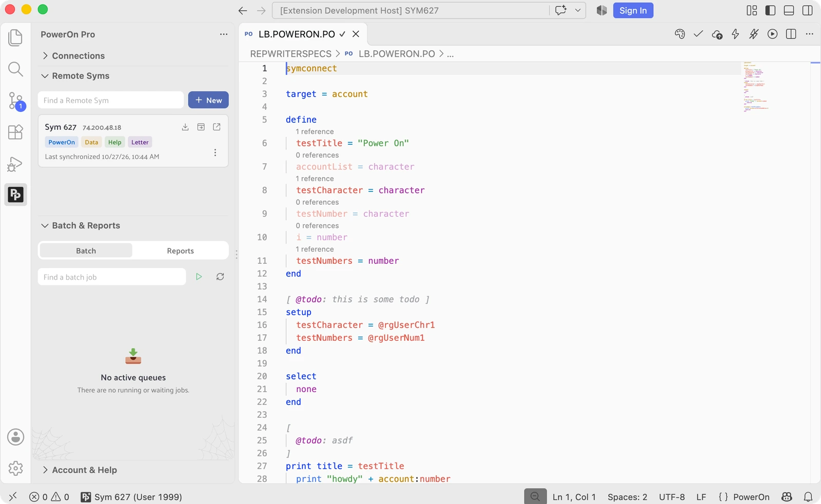821x504 pixels.
Task: Open the Accounts menu icon
Action: tap(15, 437)
